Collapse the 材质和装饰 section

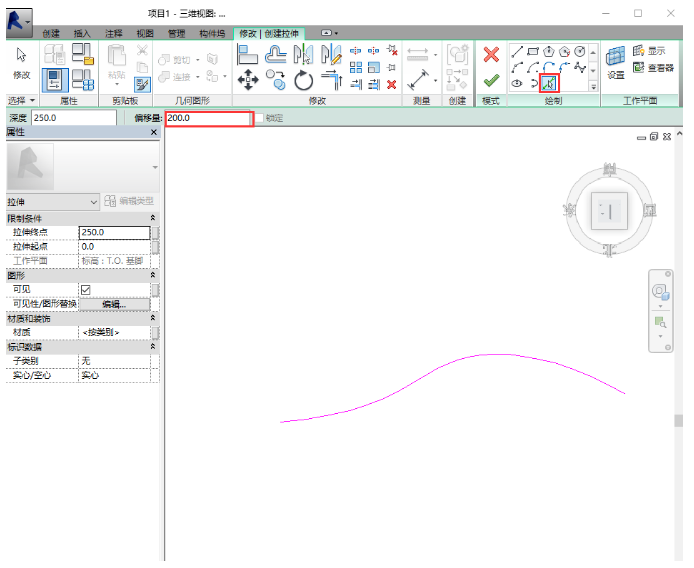click(x=153, y=318)
